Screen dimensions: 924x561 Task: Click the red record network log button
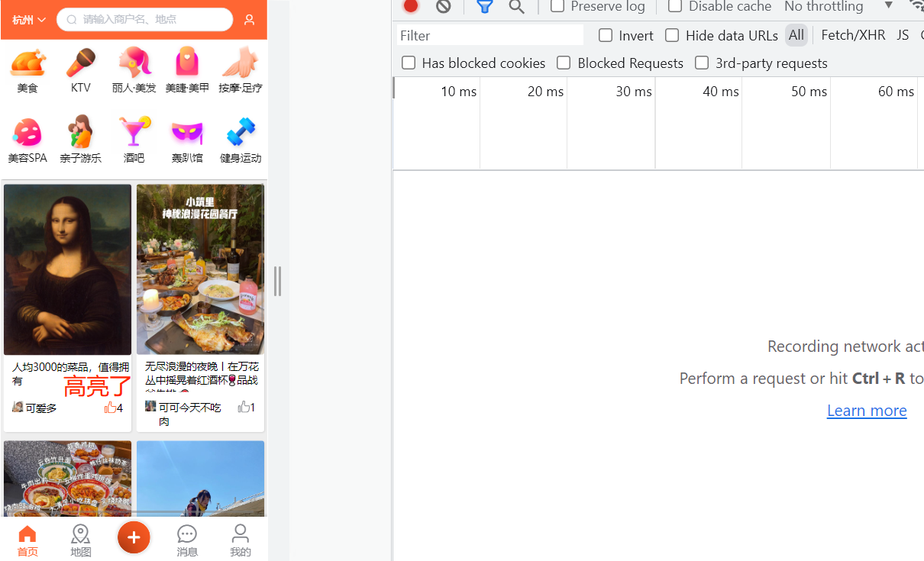[411, 6]
